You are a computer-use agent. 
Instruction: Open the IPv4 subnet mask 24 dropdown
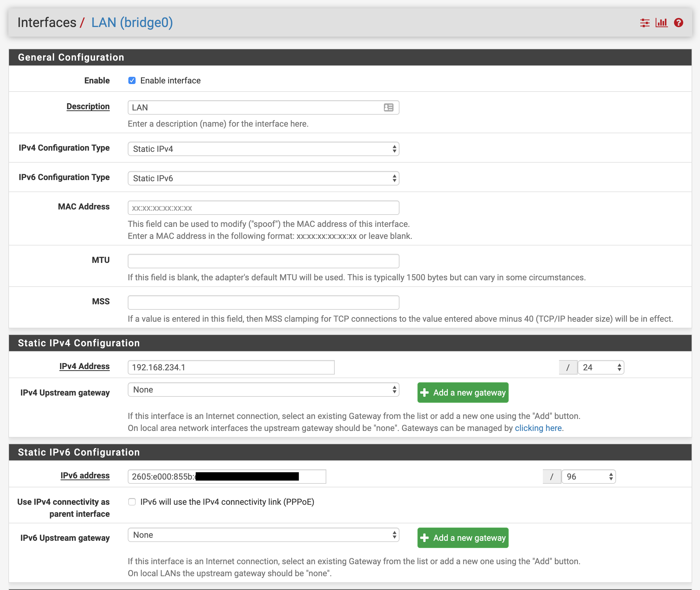click(601, 367)
